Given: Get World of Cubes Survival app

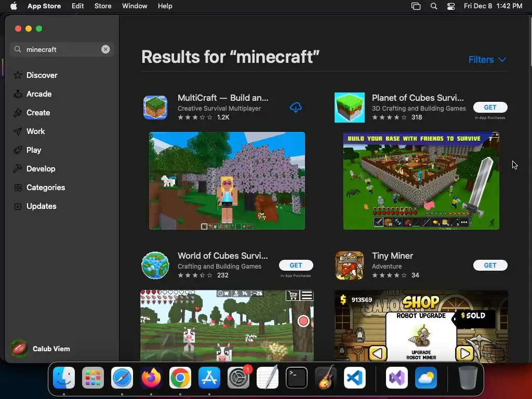Looking at the screenshot, I should (x=296, y=265).
